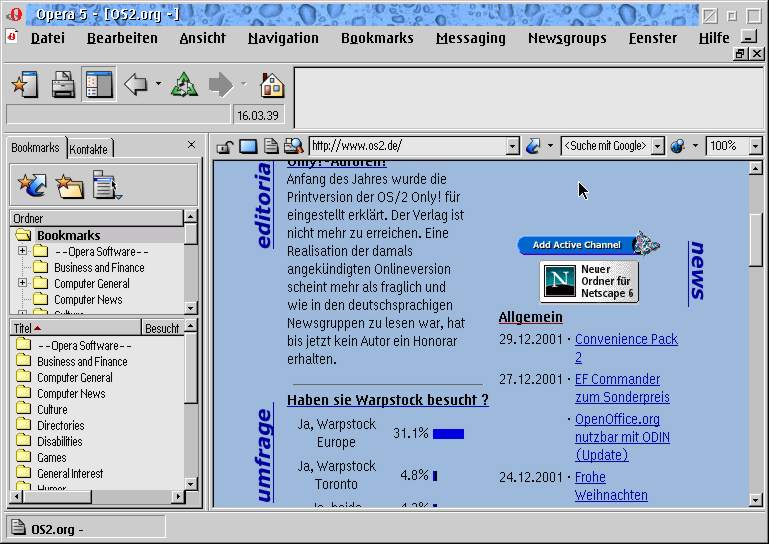Open the EF Commander zum Sonderpreis link
The image size is (769, 544).
[622, 388]
